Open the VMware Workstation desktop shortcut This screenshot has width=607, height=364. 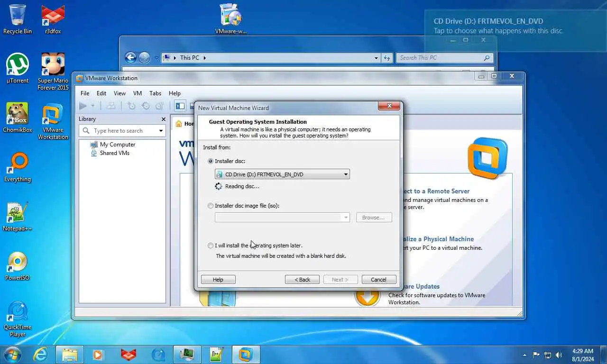(x=53, y=122)
